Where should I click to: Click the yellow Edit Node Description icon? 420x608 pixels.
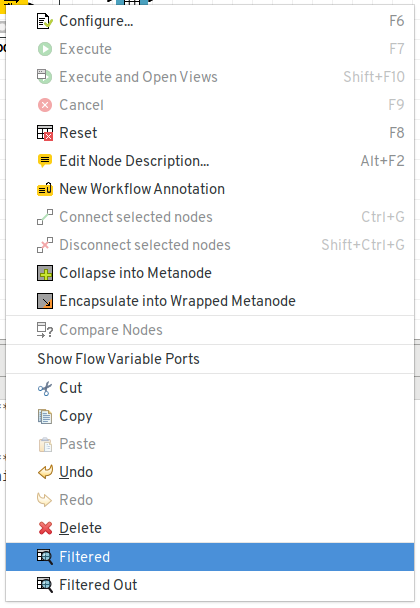(x=45, y=161)
